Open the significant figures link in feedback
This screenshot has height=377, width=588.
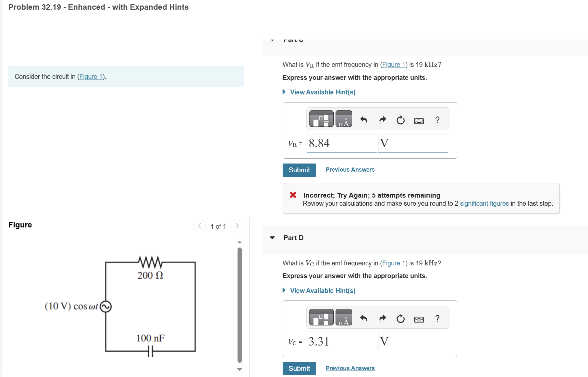pos(484,203)
